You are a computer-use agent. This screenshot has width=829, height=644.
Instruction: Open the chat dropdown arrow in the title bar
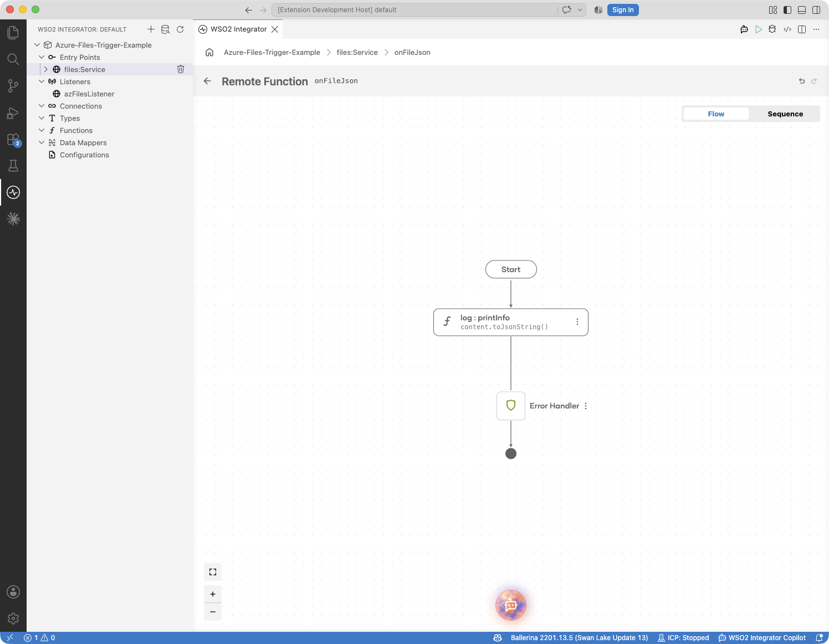[580, 10]
